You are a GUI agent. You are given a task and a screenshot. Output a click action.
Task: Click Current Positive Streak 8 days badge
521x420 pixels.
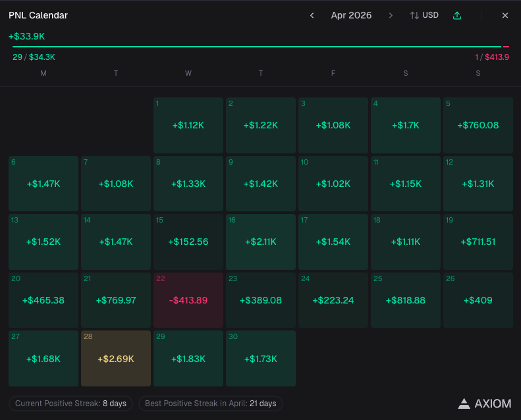coord(70,404)
